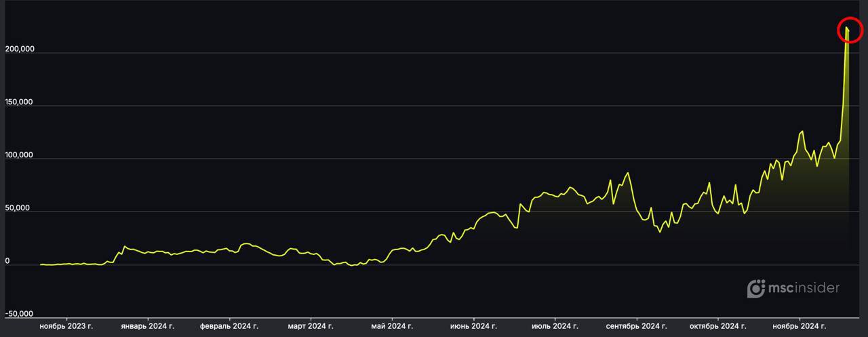The height and width of the screenshot is (337, 868).
Task: Pick июль 2024 г. on the x-axis
Action: click(555, 327)
